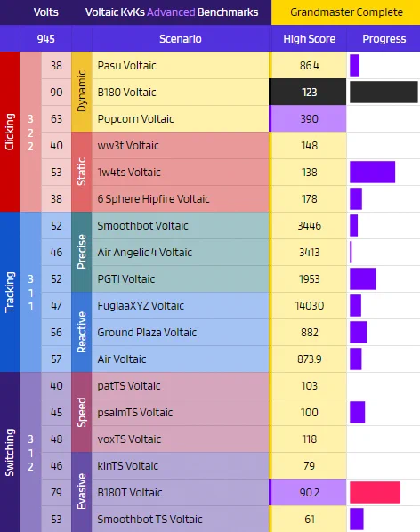Click the Ground Plaza Voltaic progress bar
Screen dimensions: 420x532
pos(359,332)
